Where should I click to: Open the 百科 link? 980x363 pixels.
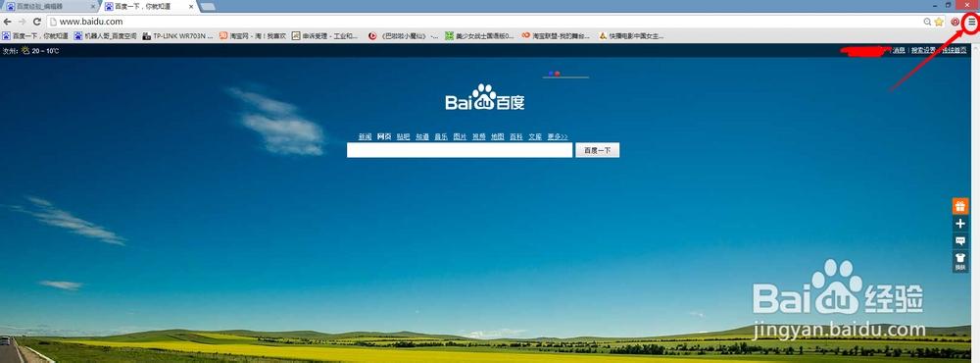(x=516, y=136)
